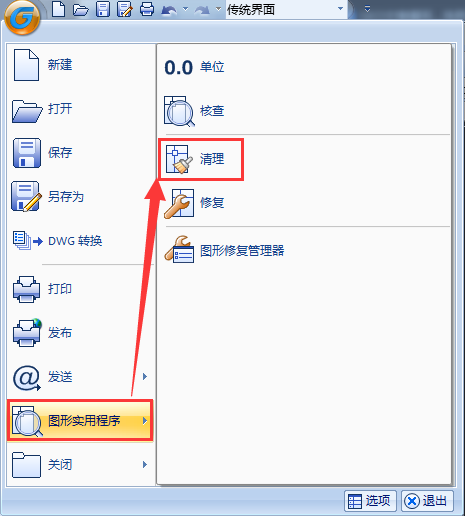Expand the undo history dropdown arrow
The image size is (465, 516).
click(x=185, y=9)
